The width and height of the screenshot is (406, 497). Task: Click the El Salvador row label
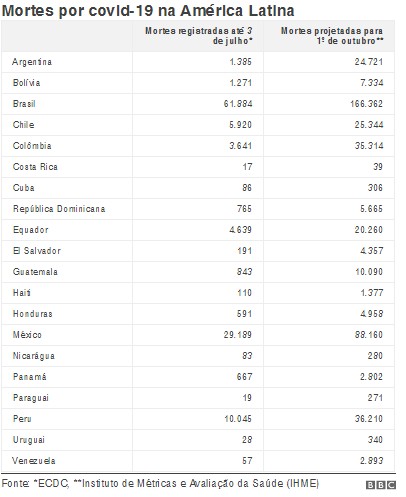(x=37, y=251)
